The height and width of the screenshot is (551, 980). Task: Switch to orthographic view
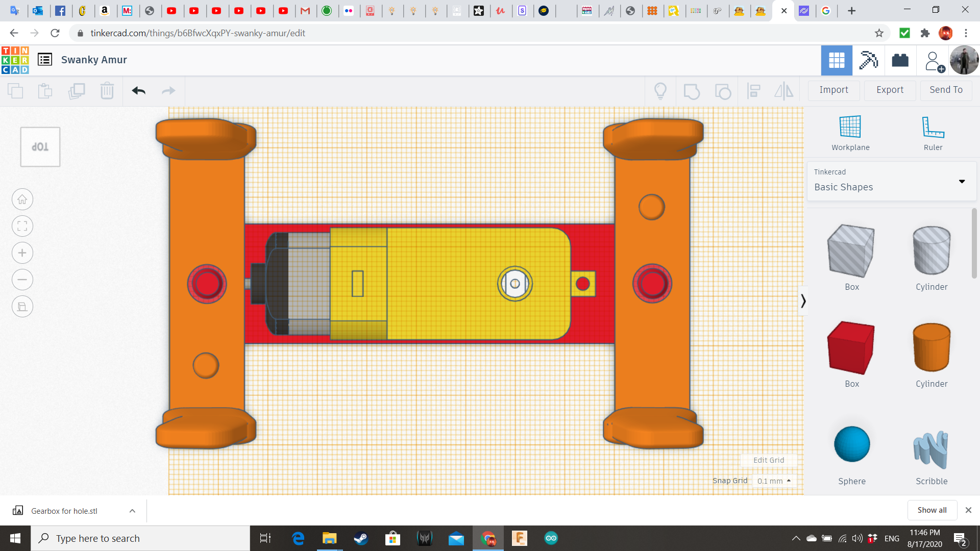22,306
